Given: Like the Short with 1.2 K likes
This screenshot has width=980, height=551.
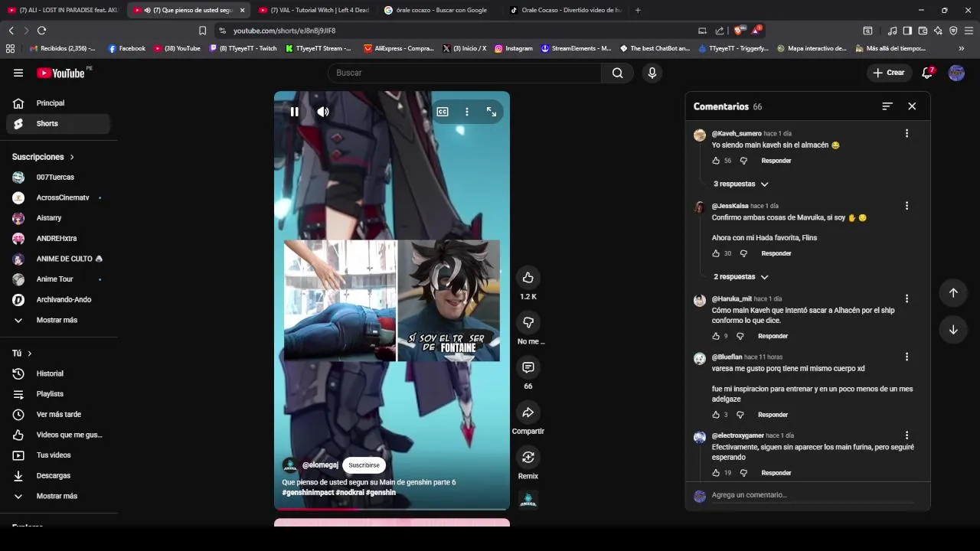Looking at the screenshot, I should point(528,278).
